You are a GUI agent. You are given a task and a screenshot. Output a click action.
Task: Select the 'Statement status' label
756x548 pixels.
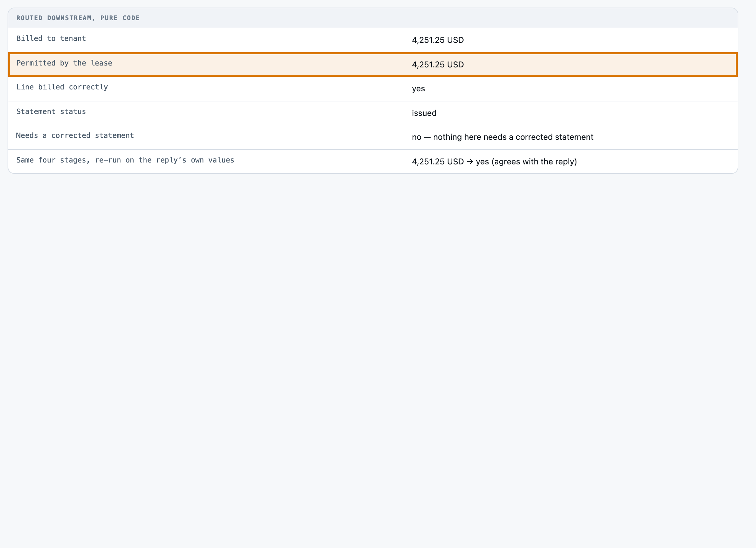pos(51,112)
